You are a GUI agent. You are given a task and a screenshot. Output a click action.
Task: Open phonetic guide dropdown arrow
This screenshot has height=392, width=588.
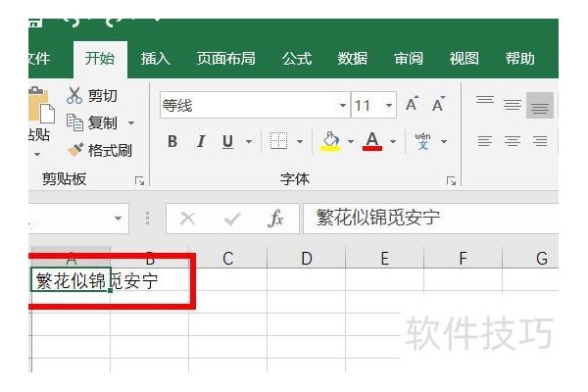444,141
